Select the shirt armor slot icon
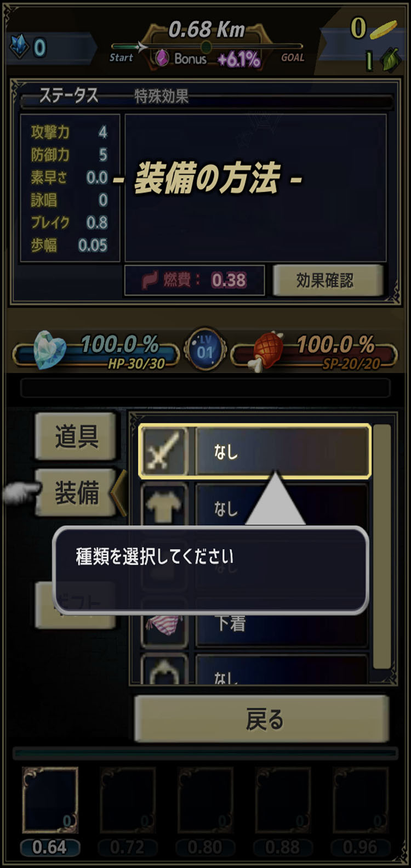The image size is (411, 868). 163,504
